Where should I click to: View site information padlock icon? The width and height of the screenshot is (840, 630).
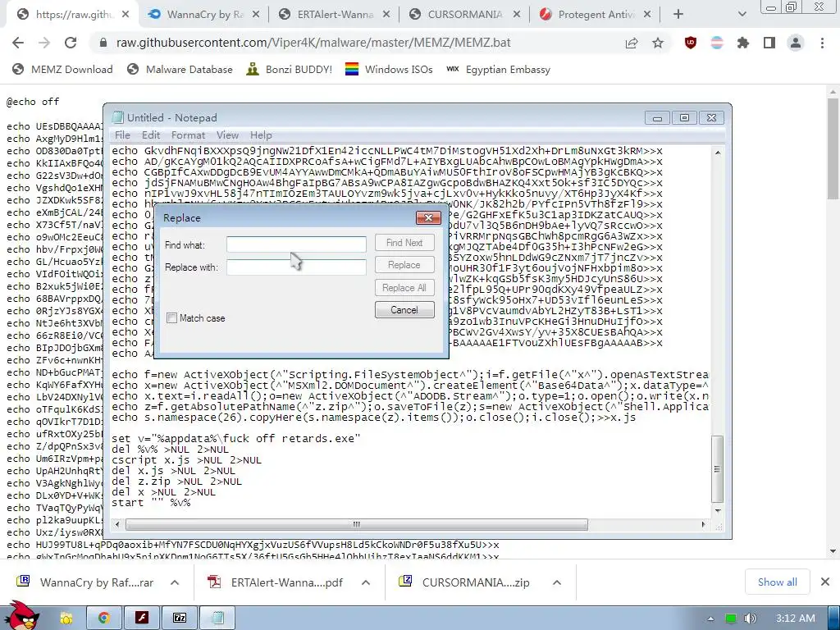[x=103, y=43]
